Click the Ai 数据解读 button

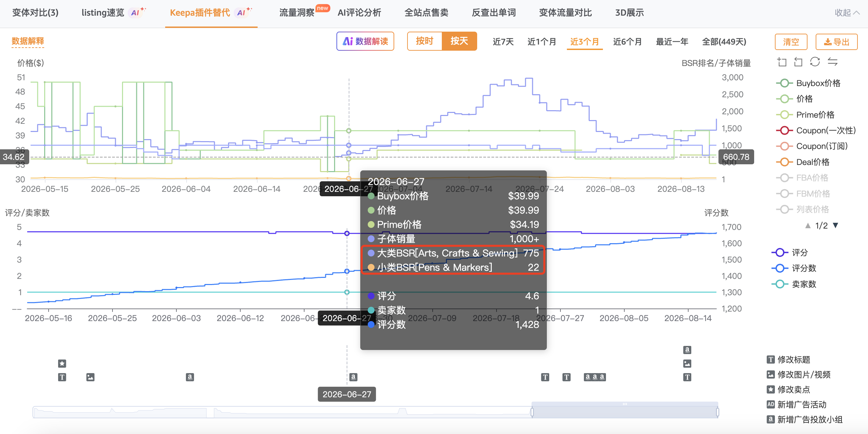pyautogui.click(x=365, y=41)
